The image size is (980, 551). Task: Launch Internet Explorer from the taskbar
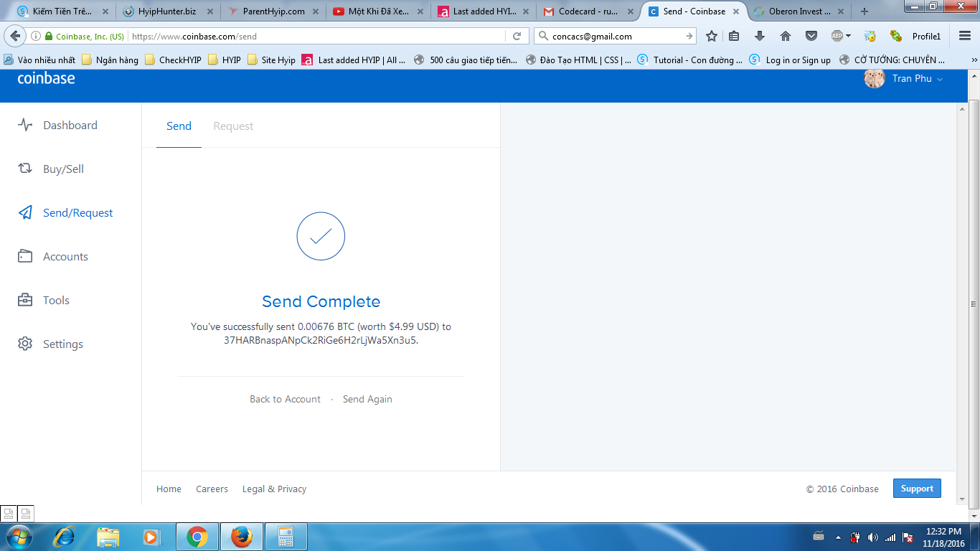(65, 537)
